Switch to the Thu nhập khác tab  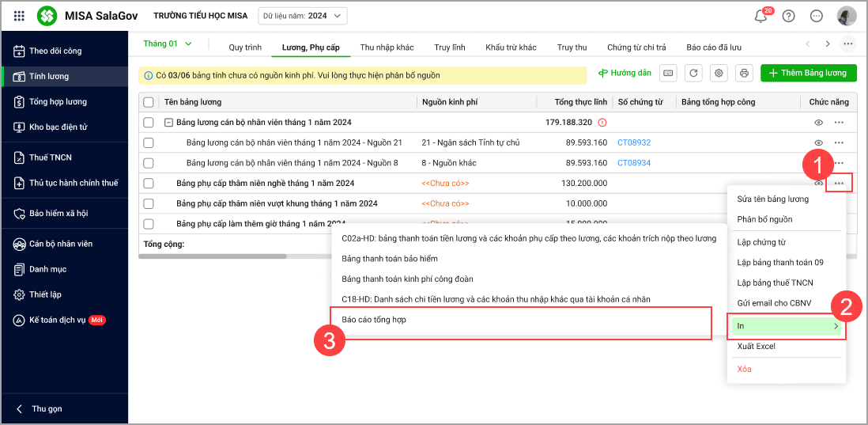coord(387,47)
